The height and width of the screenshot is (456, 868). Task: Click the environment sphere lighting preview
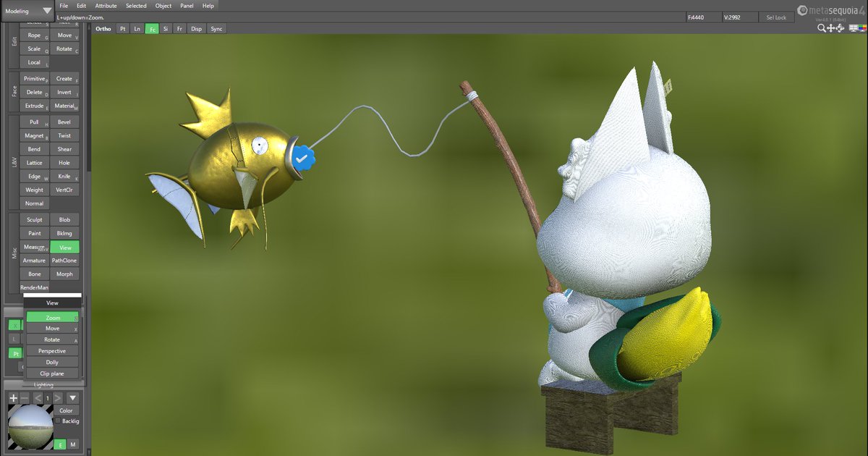coord(30,427)
